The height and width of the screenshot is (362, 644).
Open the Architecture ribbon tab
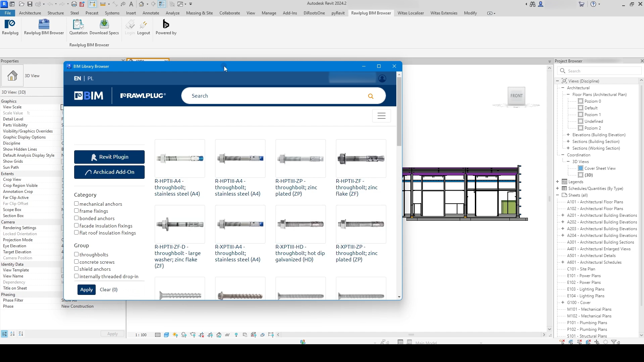(30, 13)
